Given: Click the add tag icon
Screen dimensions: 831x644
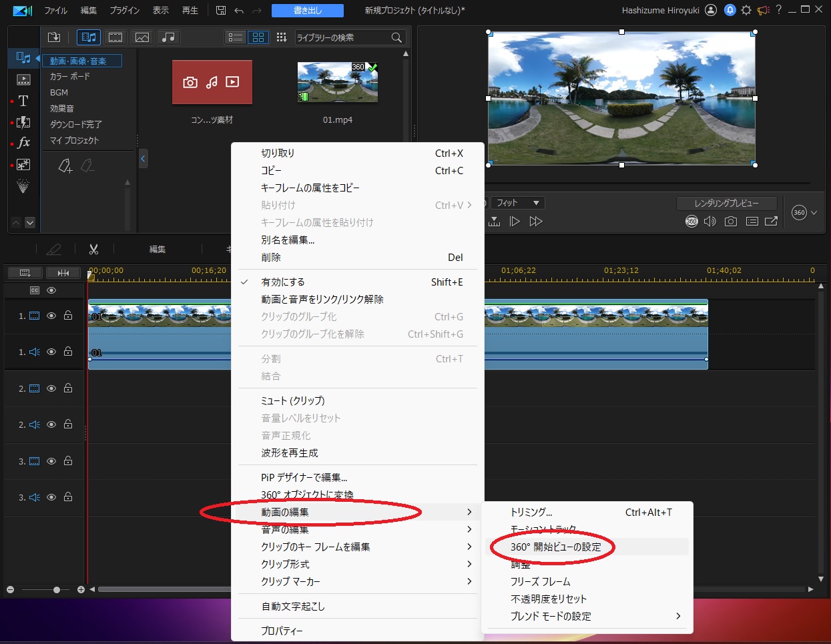Looking at the screenshot, I should pos(65,166).
